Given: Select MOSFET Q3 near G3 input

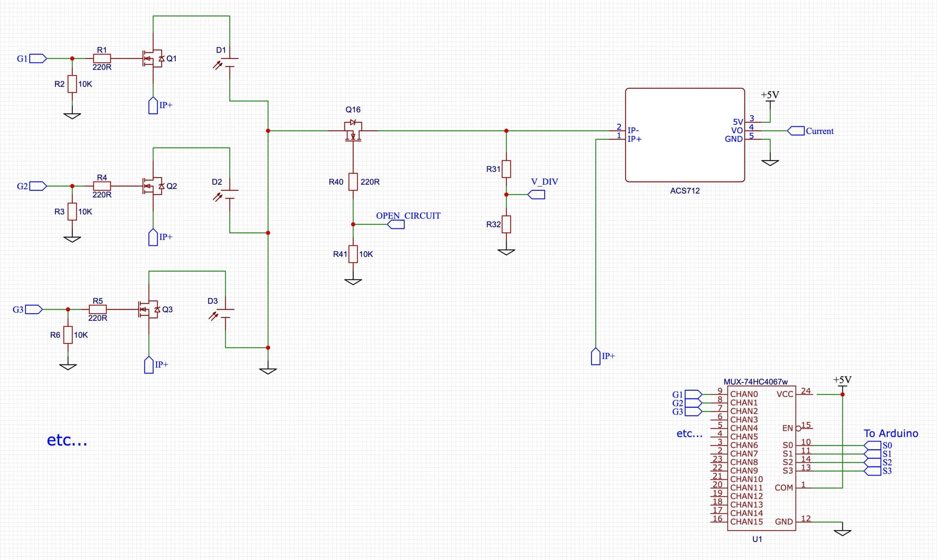Looking at the screenshot, I should coord(146,309).
